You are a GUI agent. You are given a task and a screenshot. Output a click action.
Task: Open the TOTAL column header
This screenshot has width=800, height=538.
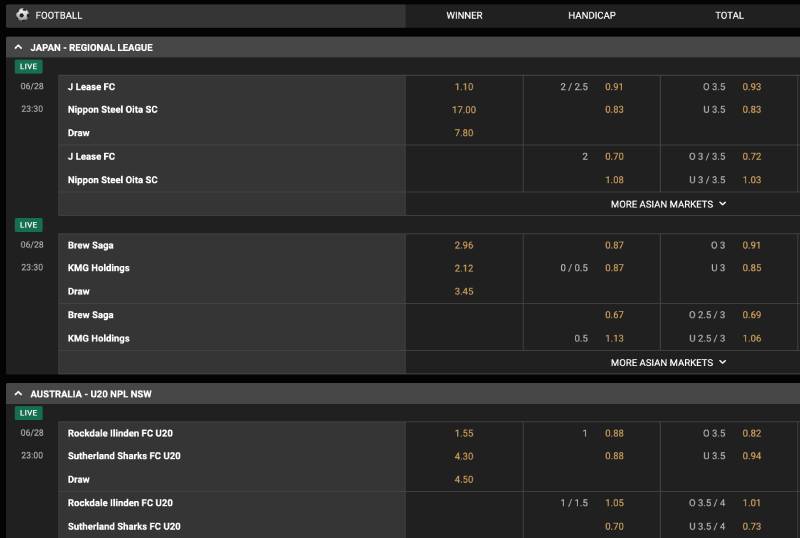(x=729, y=15)
